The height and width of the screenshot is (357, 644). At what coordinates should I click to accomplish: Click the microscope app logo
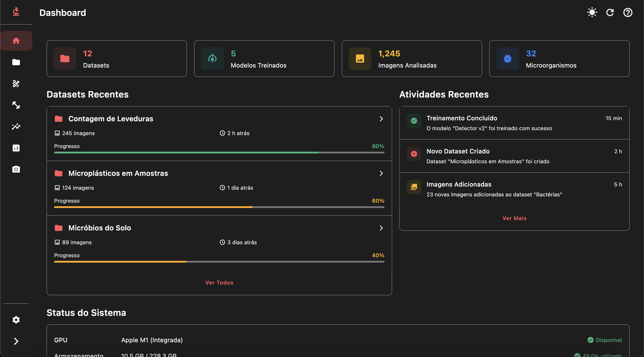tap(16, 11)
